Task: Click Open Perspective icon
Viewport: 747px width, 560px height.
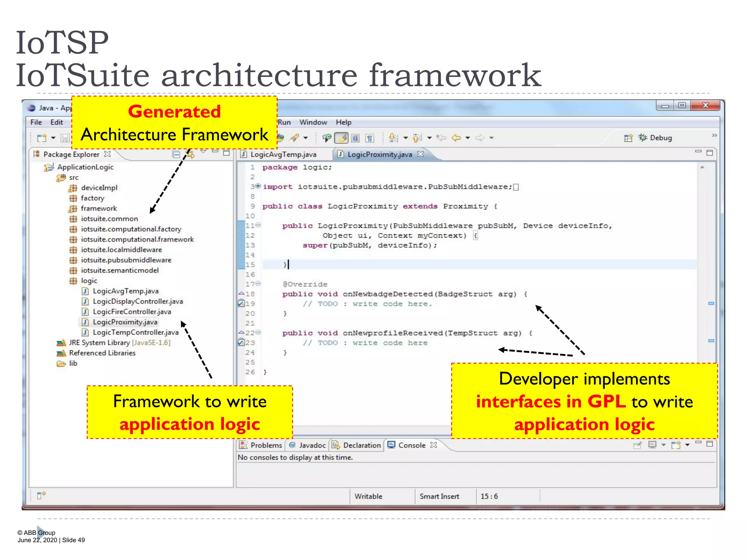Action: coord(628,138)
